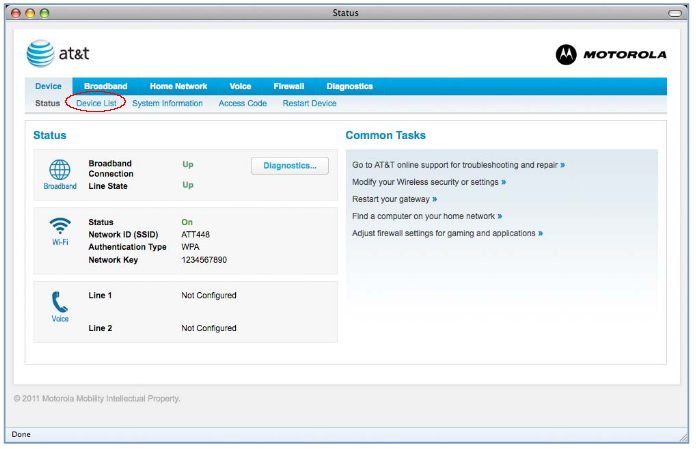Open the Device List subtab
This screenshot has height=449, width=696.
[96, 103]
